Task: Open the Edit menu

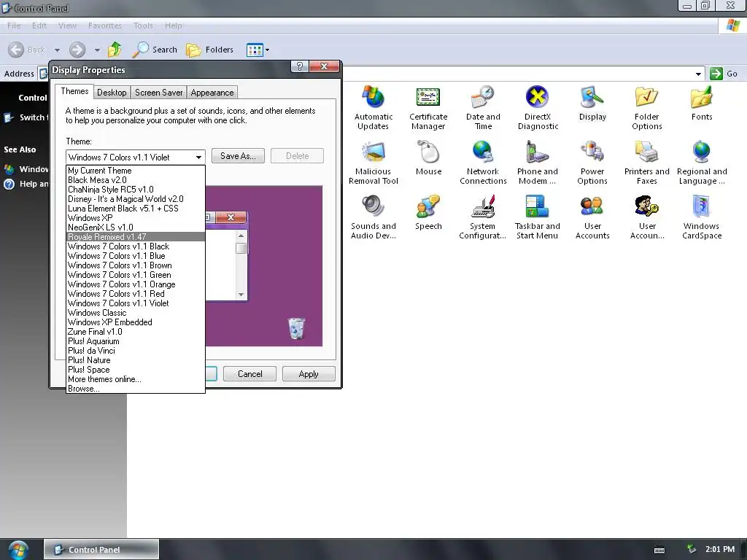Action: click(x=39, y=26)
